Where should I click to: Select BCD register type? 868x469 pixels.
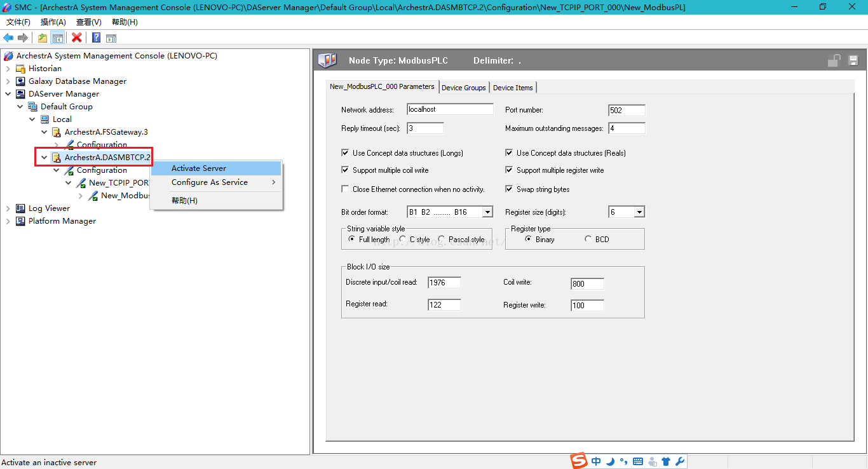click(x=588, y=240)
